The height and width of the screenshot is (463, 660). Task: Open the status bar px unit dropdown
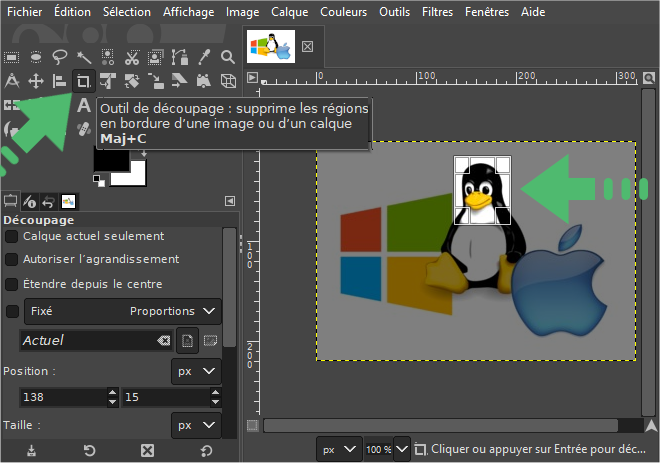coord(339,450)
